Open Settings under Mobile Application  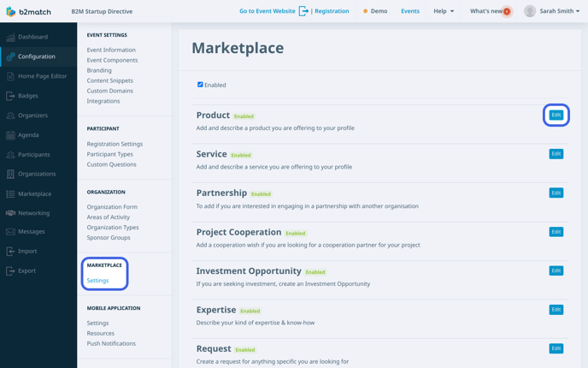[x=97, y=323]
